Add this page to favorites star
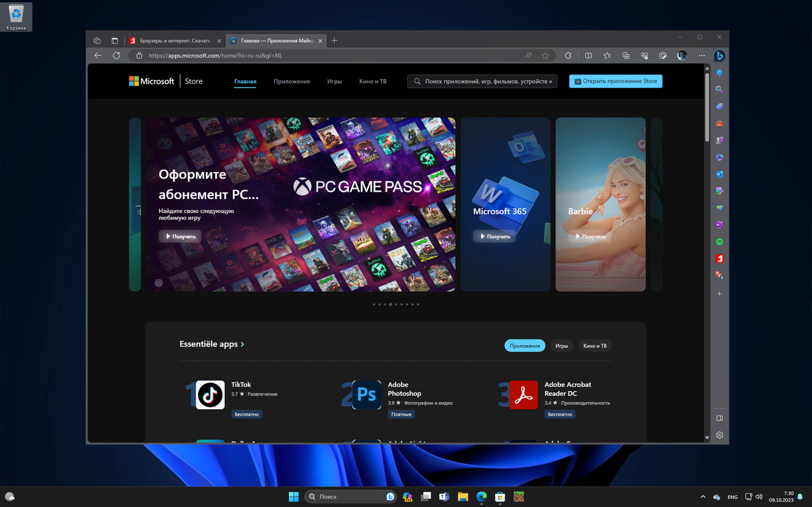Image resolution: width=812 pixels, height=507 pixels. [x=546, y=55]
